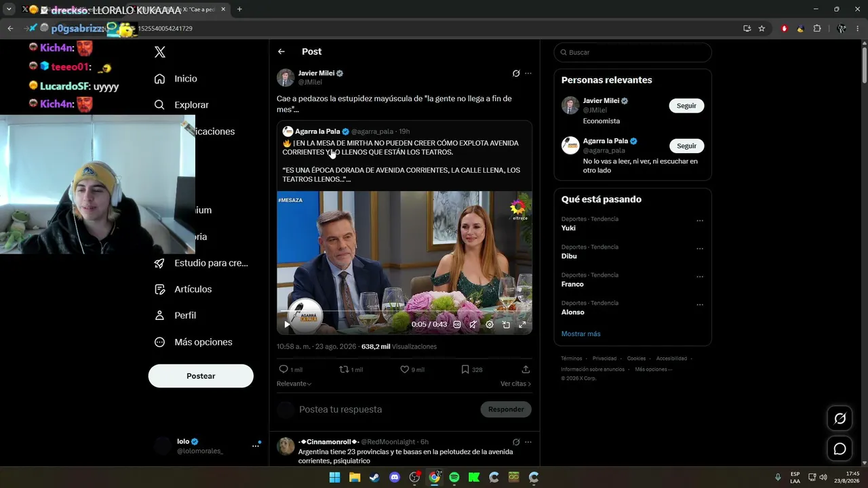Image resolution: width=868 pixels, height=488 pixels.
Task: Open File Explorer from the taskbar
Action: click(355, 477)
